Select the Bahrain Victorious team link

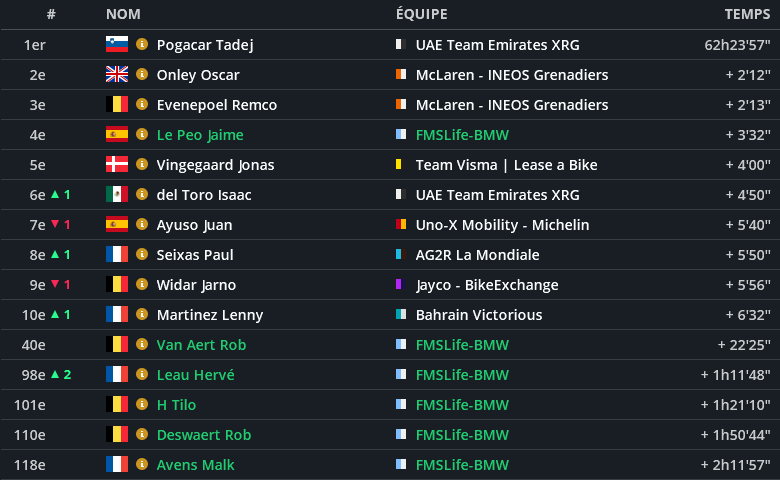click(x=479, y=315)
